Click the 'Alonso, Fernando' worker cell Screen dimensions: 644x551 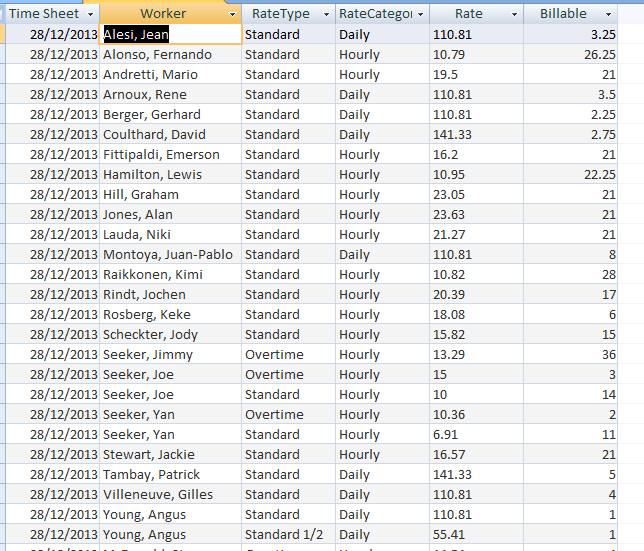pyautogui.click(x=170, y=54)
